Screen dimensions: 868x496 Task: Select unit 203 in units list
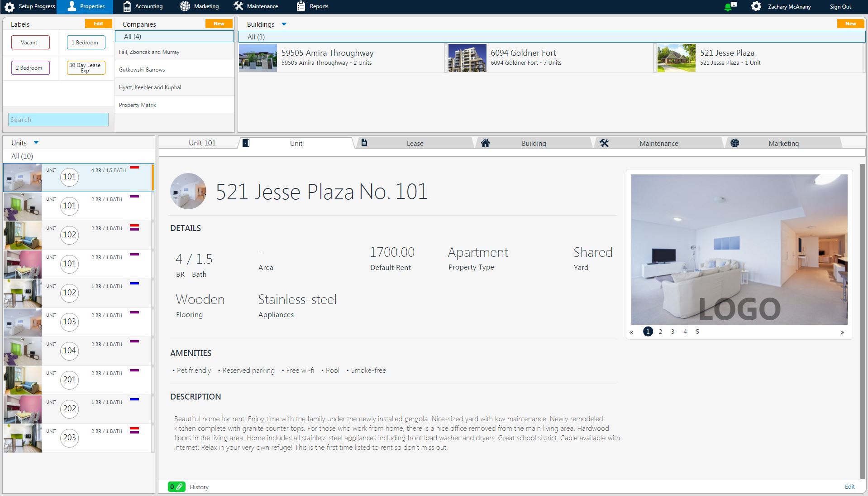(x=78, y=438)
